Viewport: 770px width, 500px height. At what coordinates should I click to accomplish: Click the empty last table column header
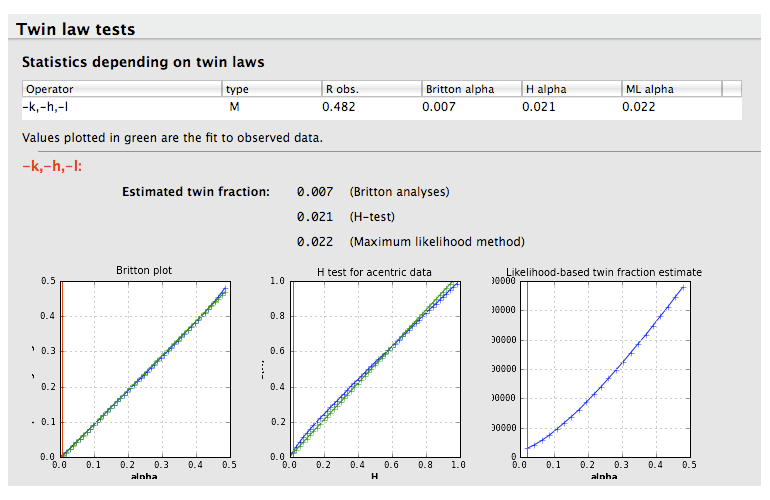(x=731, y=89)
